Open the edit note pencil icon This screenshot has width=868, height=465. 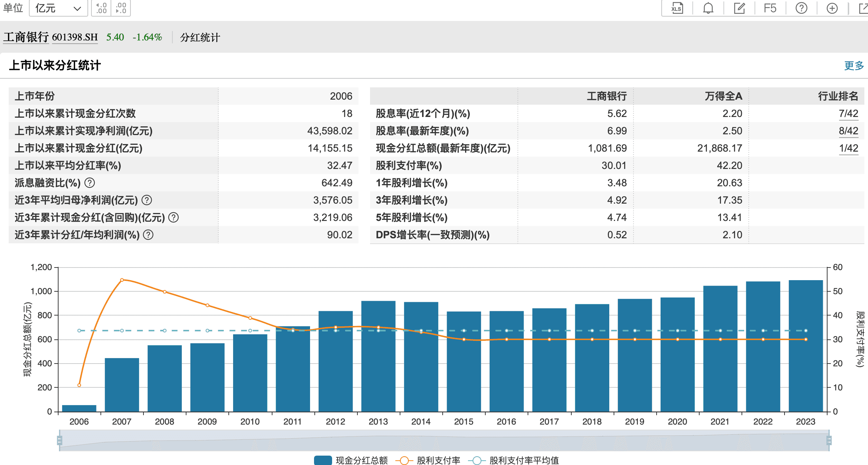click(739, 8)
